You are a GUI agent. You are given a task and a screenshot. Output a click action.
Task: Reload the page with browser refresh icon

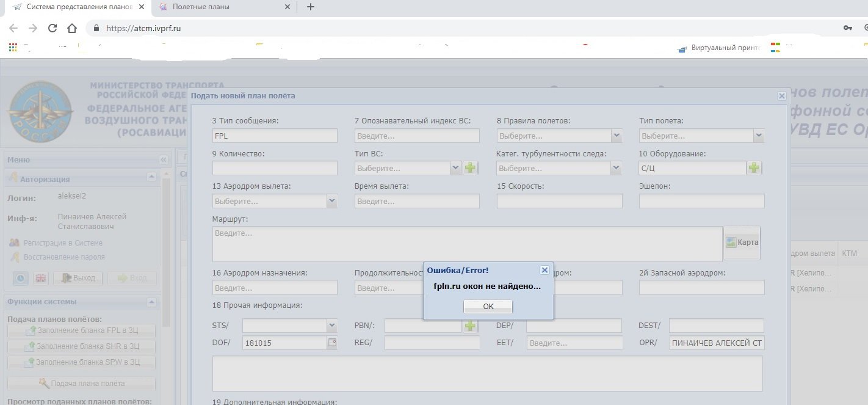[52, 28]
